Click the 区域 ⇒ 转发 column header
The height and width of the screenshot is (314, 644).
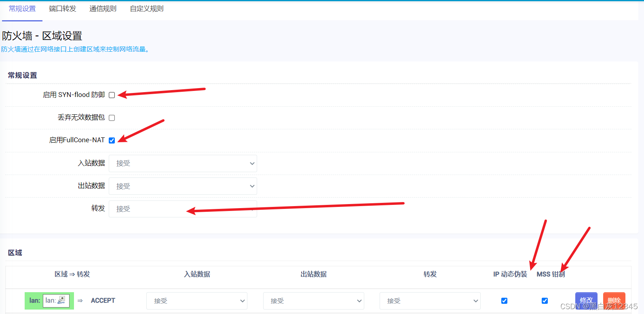(x=72, y=274)
